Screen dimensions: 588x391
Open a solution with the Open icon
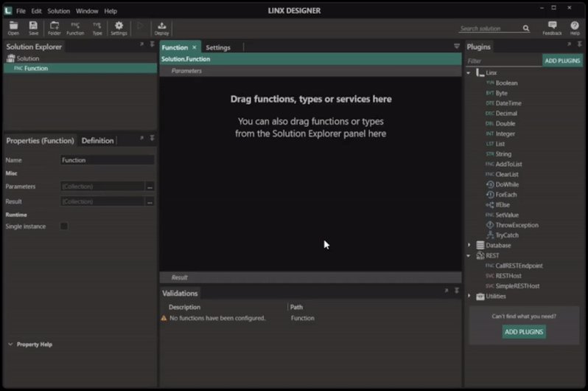click(13, 28)
